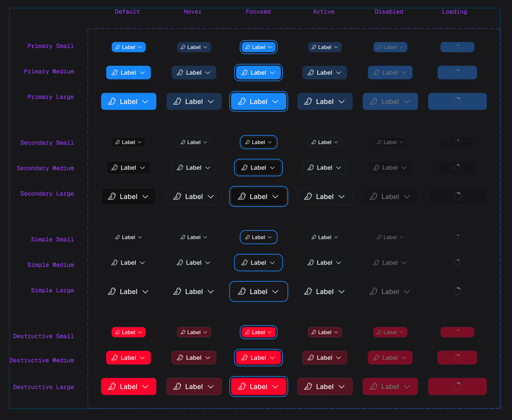This screenshot has width=512, height=420.
Task: Click the spinner in the Primary Large Loading button
Action: [x=457, y=102]
